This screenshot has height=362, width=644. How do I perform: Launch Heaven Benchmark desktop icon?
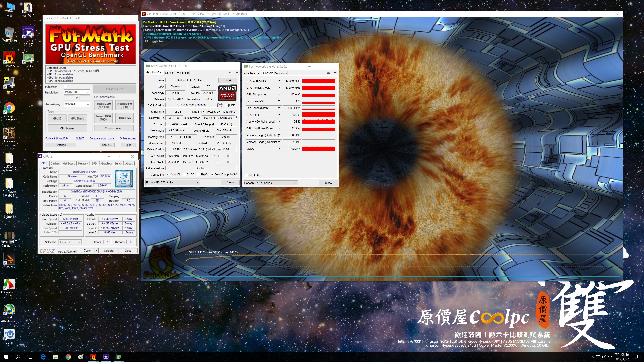9,137
